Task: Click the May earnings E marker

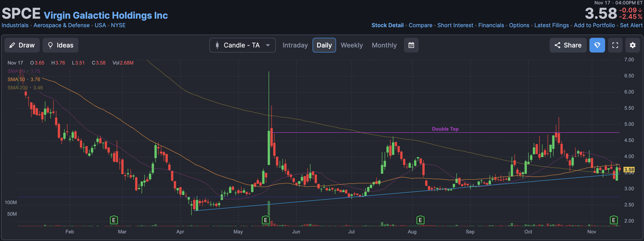Action: point(266,220)
